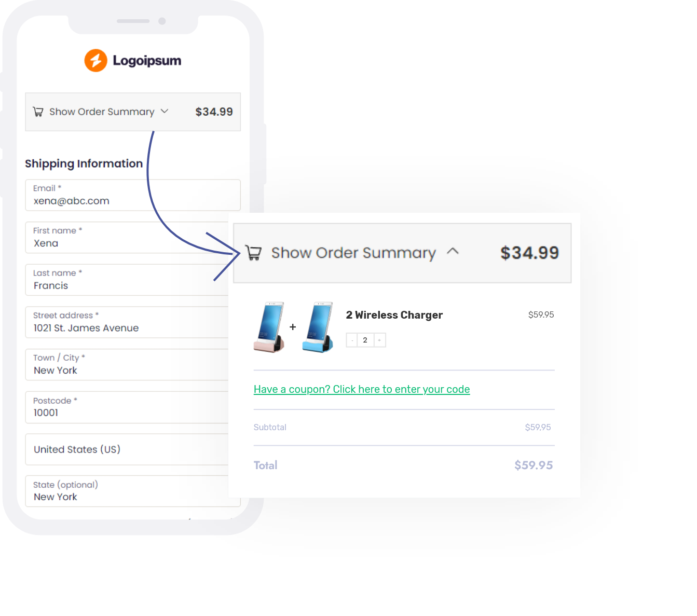The height and width of the screenshot is (616, 697).
Task: Click the Postcode field showing 10001
Action: (127, 407)
